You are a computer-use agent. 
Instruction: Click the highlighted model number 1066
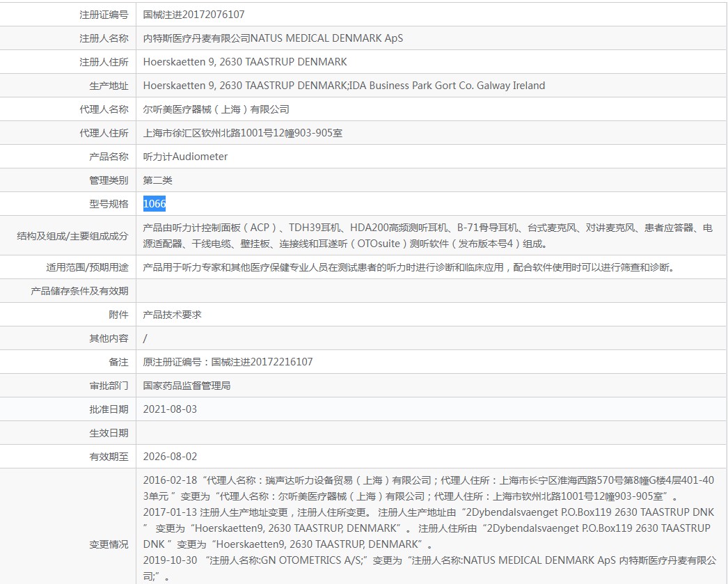click(154, 204)
